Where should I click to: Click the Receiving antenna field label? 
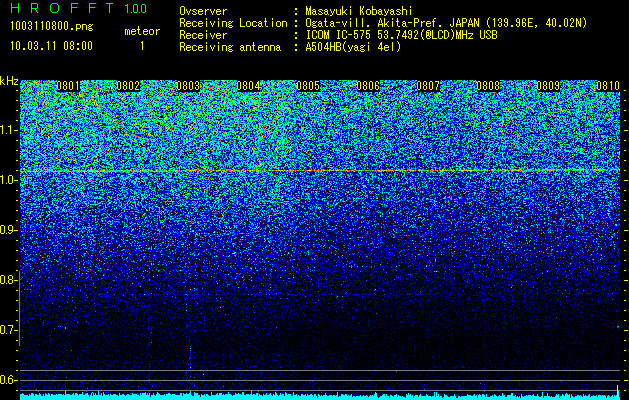click(230, 47)
